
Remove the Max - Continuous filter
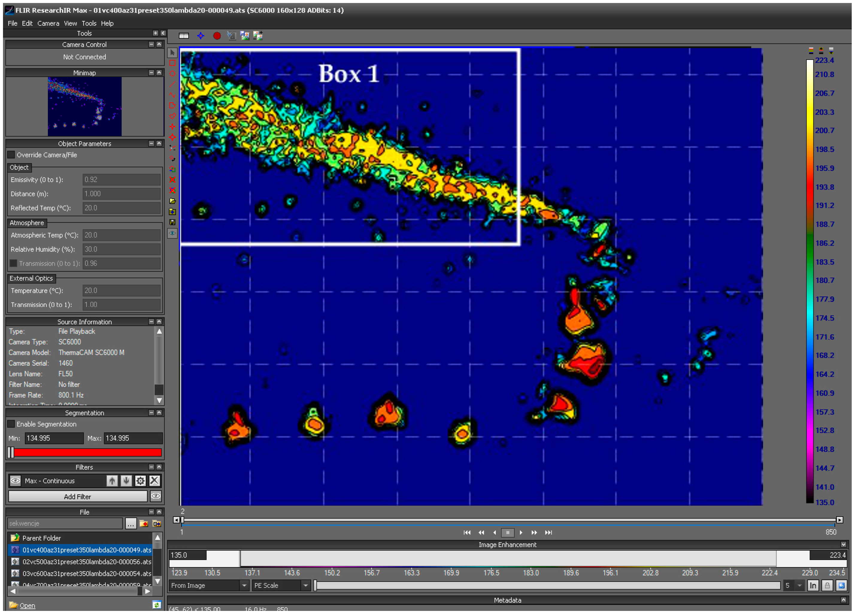pyautogui.click(x=154, y=481)
